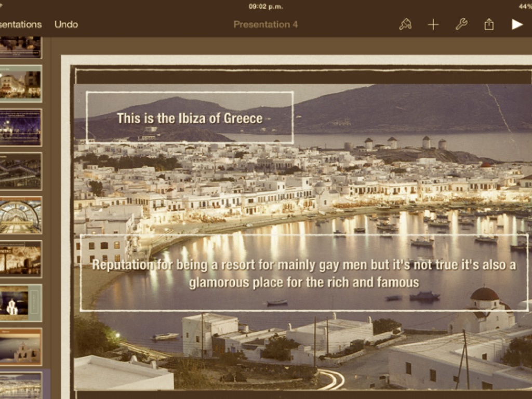Viewport: 532px width, 399px height.
Task: Tap the Undo button
Action: 66,24
